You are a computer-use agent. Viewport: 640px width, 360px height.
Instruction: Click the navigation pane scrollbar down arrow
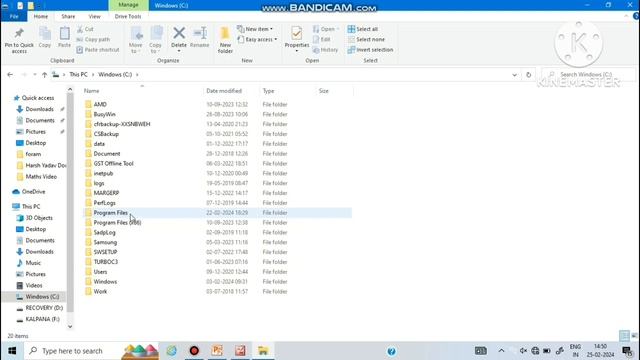coord(70,327)
